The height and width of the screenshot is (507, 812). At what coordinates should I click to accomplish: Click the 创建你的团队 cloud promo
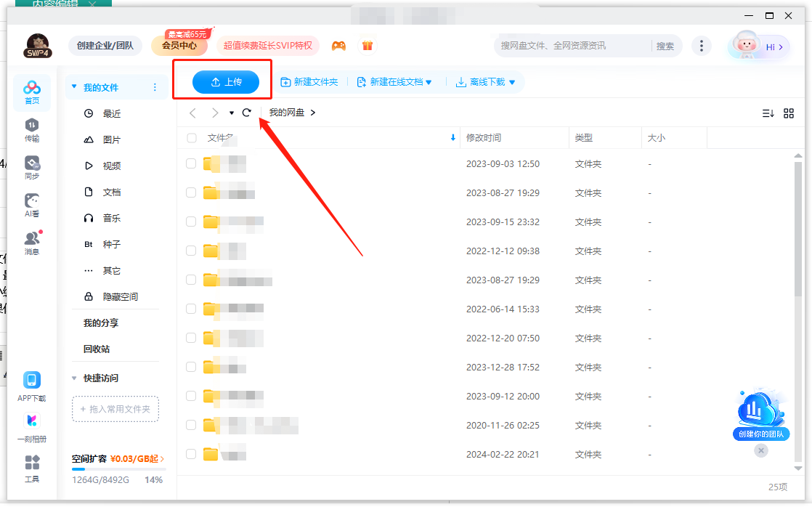761,415
